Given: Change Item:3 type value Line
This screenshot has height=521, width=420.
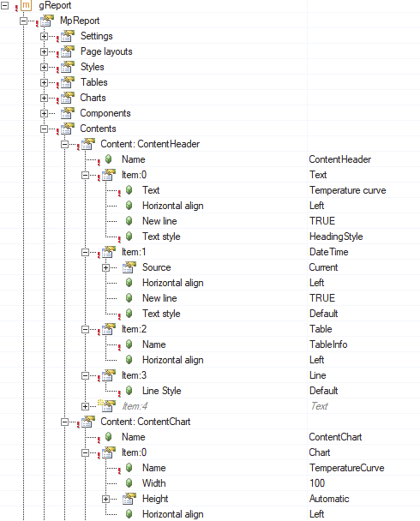Looking at the screenshot, I should tap(318, 375).
